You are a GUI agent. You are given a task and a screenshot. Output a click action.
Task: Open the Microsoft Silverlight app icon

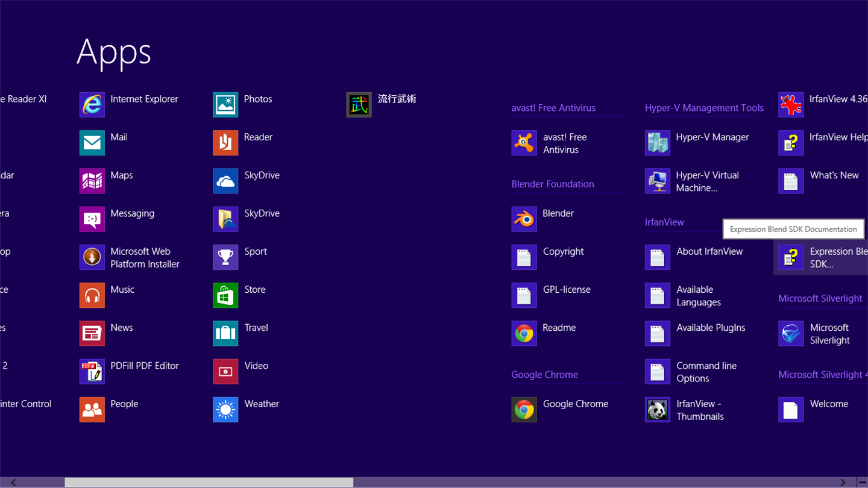tap(791, 334)
